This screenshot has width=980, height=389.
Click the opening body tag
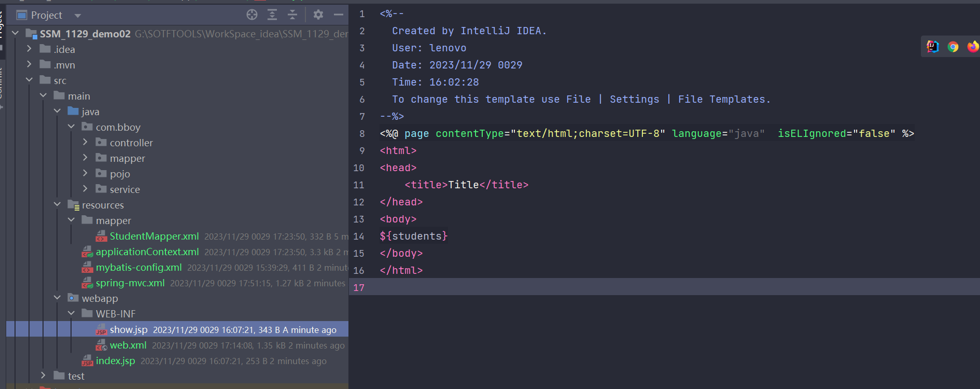tap(398, 219)
